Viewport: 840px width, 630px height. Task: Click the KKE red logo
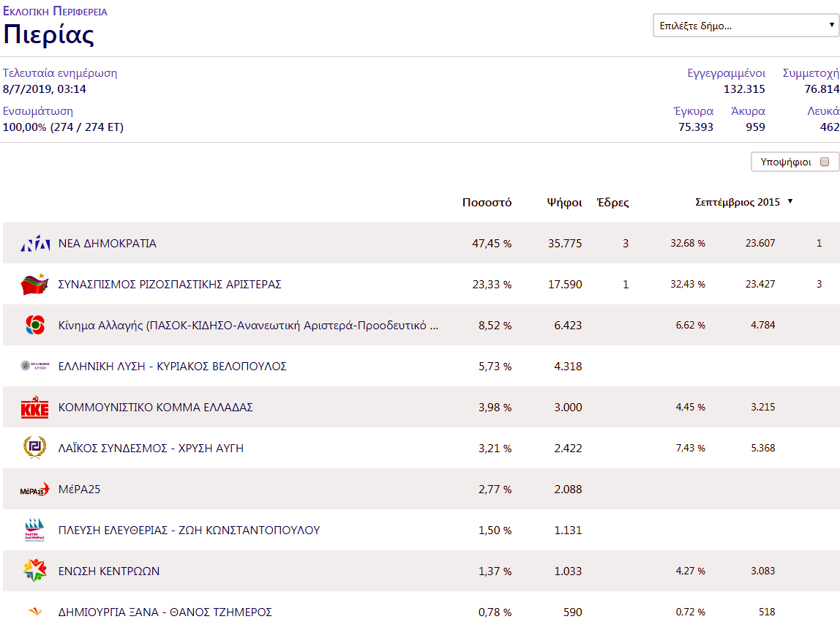[35, 407]
